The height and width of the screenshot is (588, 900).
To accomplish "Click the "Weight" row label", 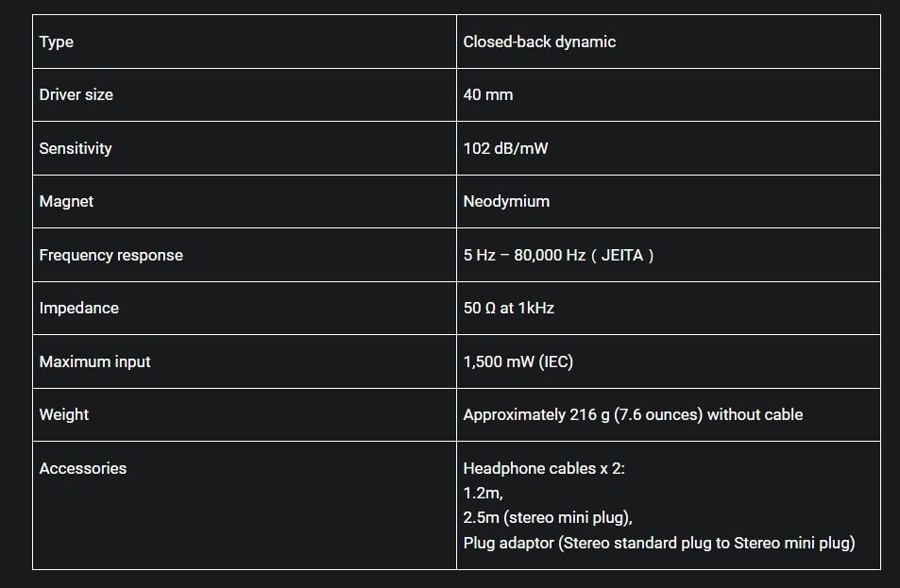I will [64, 414].
